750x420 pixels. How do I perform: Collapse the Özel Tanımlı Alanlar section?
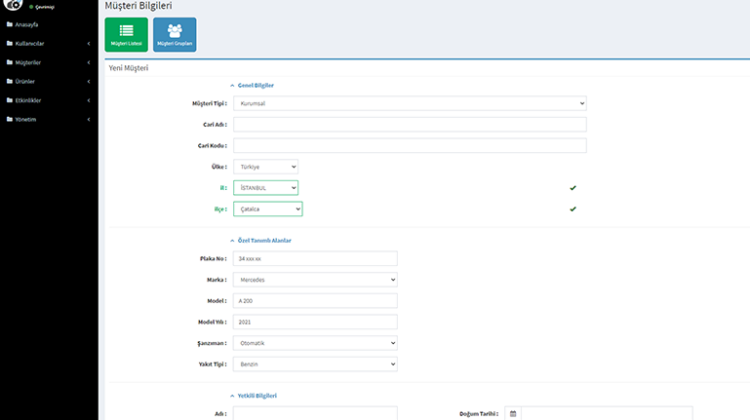tap(233, 240)
